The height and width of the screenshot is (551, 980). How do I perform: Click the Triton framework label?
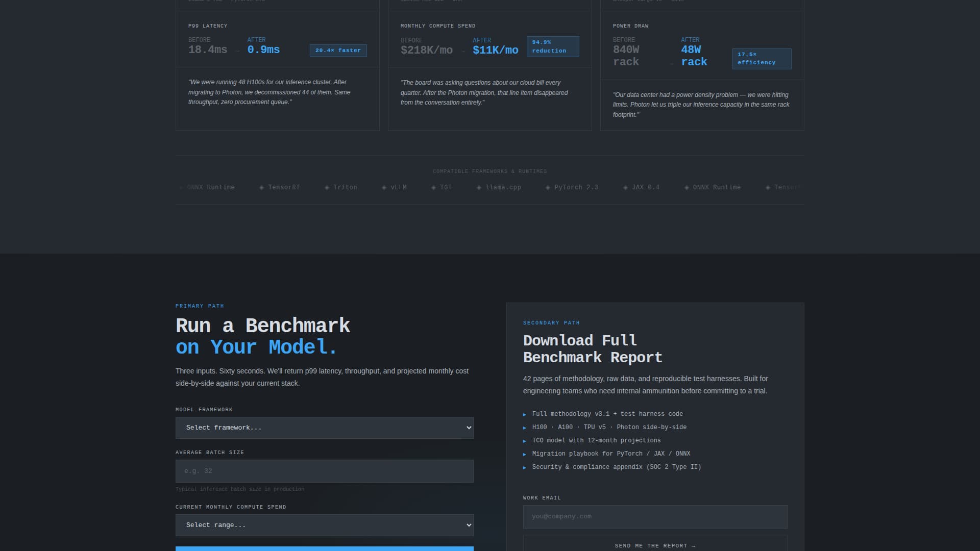345,187
